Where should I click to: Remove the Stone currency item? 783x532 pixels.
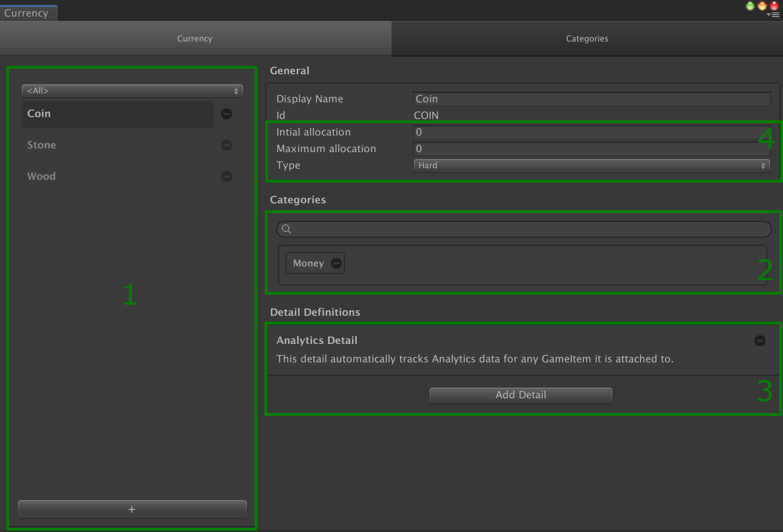pyautogui.click(x=227, y=145)
